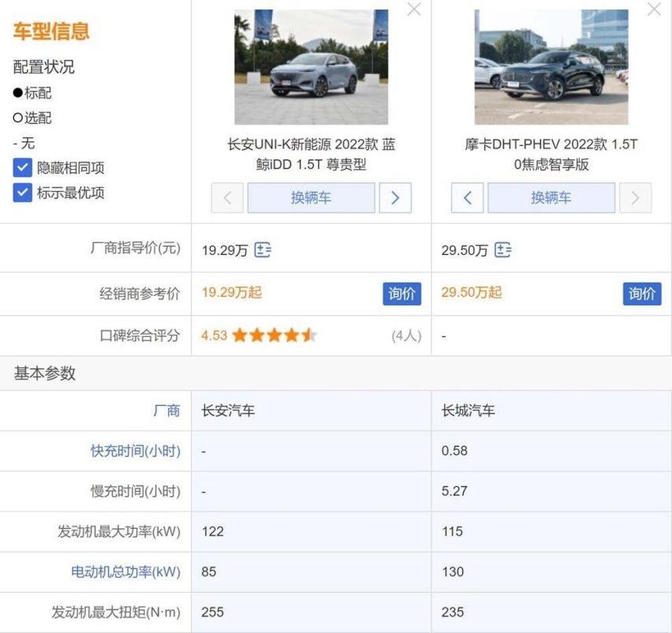Click the 29.50万起 dealer price
Viewport: 672px width, 633px height.
(x=472, y=293)
